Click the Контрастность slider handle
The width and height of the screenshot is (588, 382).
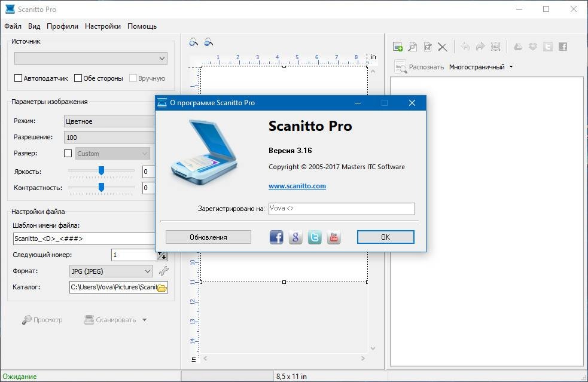pos(101,187)
